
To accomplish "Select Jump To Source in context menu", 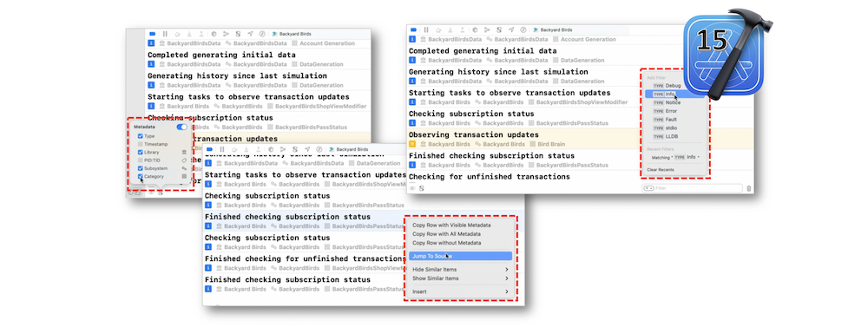I will (x=460, y=256).
